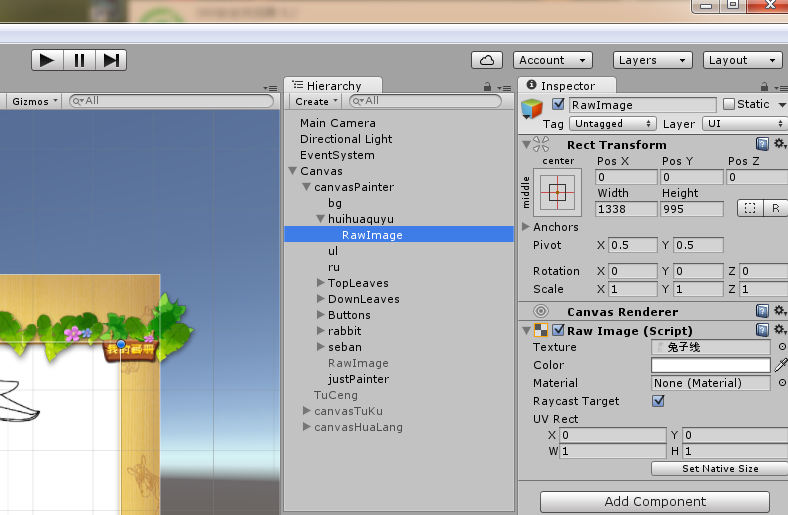Open the Gizmos dropdown in Scene view
The image size is (788, 515).
[x=34, y=101]
